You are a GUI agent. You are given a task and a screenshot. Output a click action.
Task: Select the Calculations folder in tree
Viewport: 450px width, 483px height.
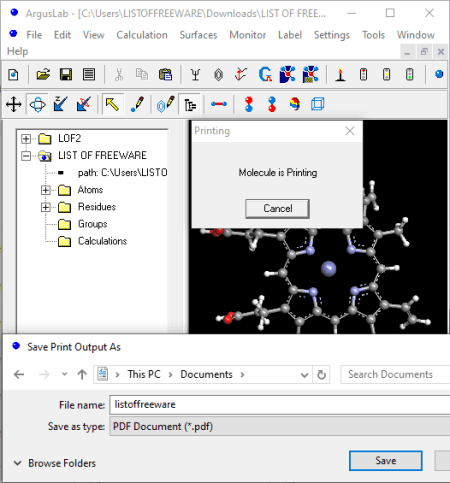click(x=102, y=241)
